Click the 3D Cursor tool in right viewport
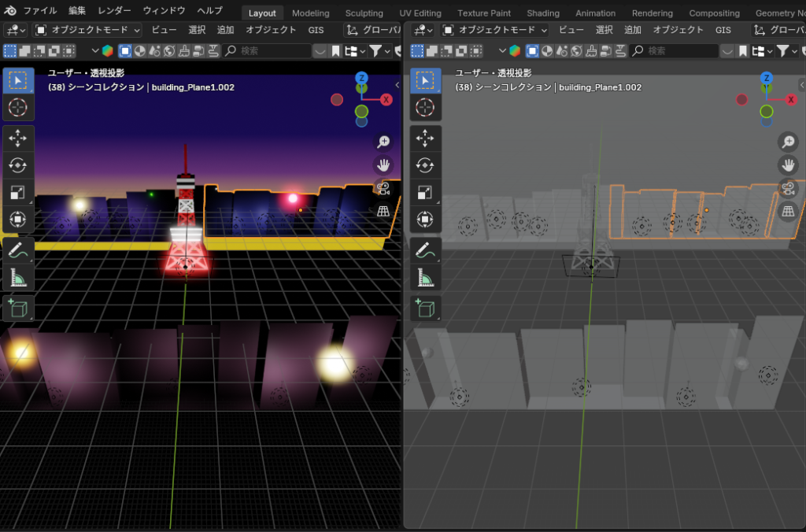806x532 pixels. tap(425, 107)
